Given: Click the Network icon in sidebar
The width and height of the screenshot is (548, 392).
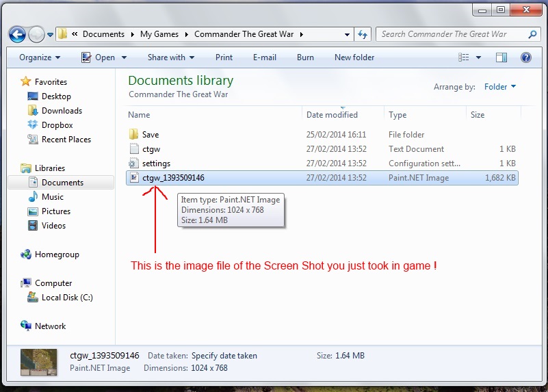Looking at the screenshot, I should (25, 326).
